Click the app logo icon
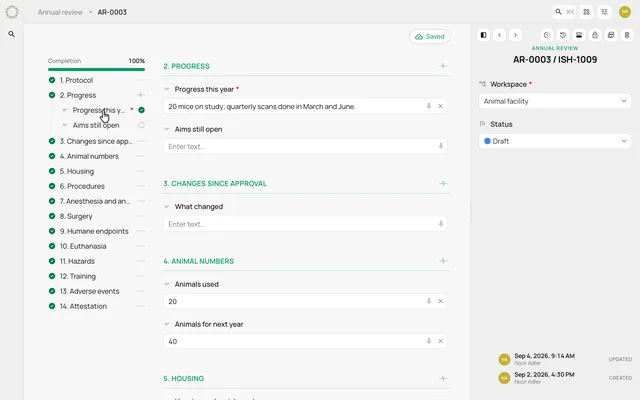This screenshot has height=400, width=640. tap(12, 12)
